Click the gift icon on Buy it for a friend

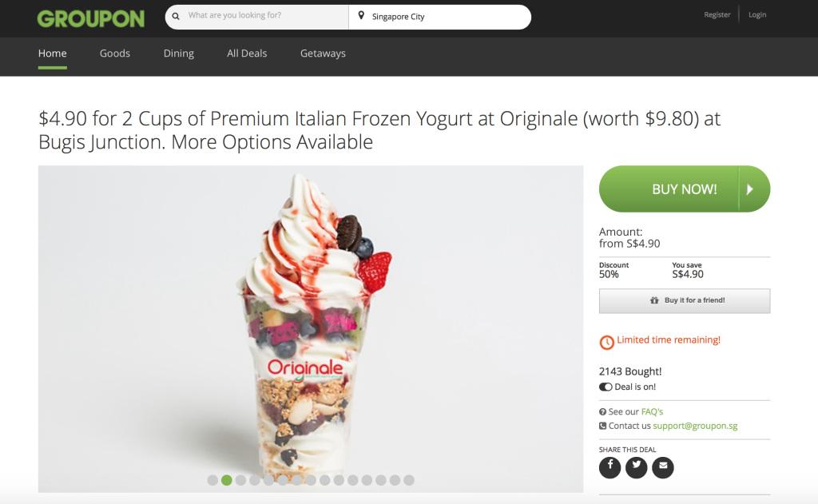654,300
